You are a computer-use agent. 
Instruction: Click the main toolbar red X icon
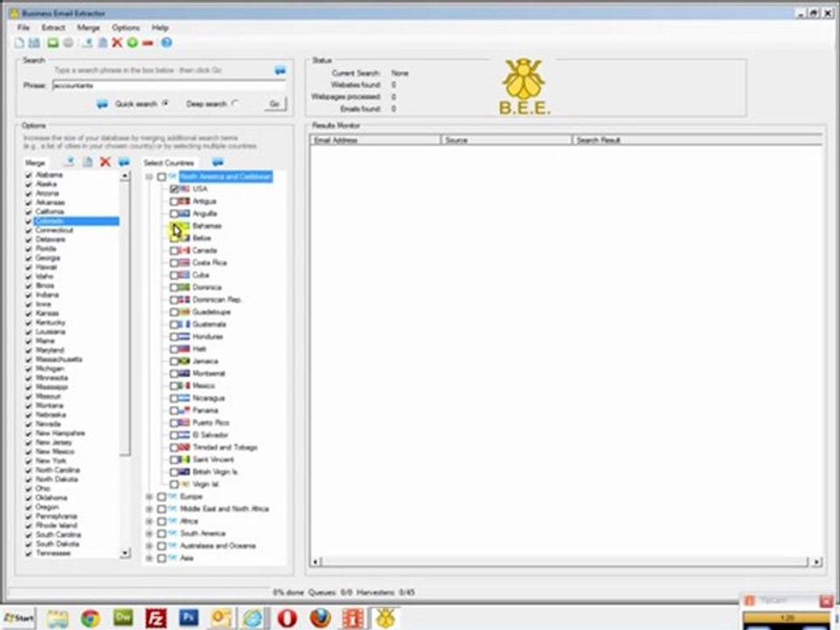(x=116, y=43)
